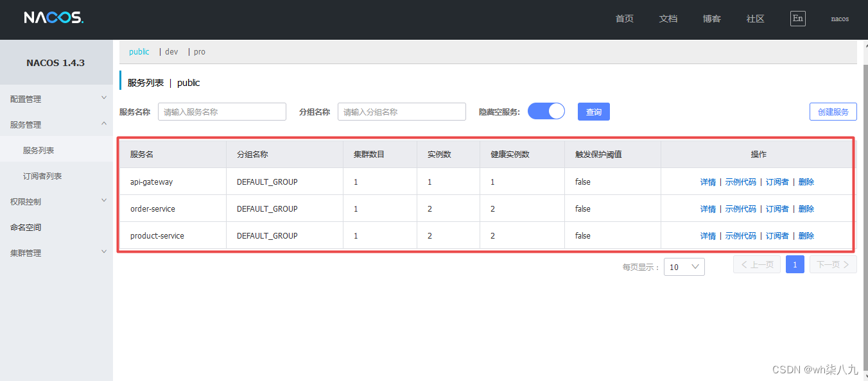868x381 pixels.
Task: Delete the api-gateway service
Action: (806, 182)
